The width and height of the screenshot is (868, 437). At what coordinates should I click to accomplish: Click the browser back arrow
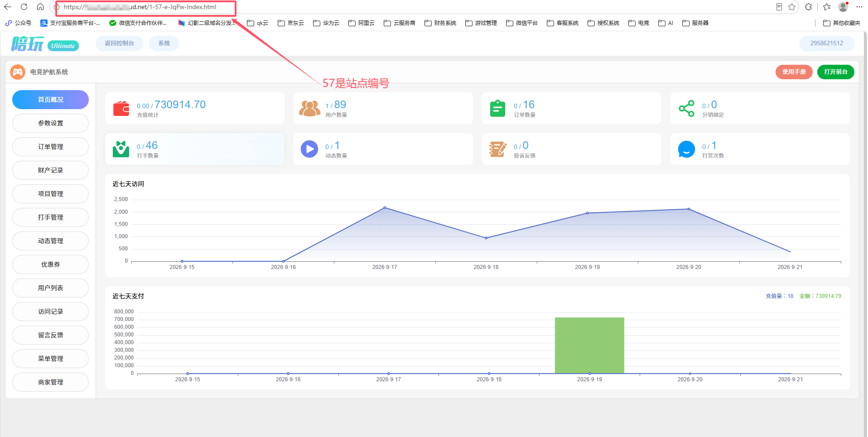[8, 7]
